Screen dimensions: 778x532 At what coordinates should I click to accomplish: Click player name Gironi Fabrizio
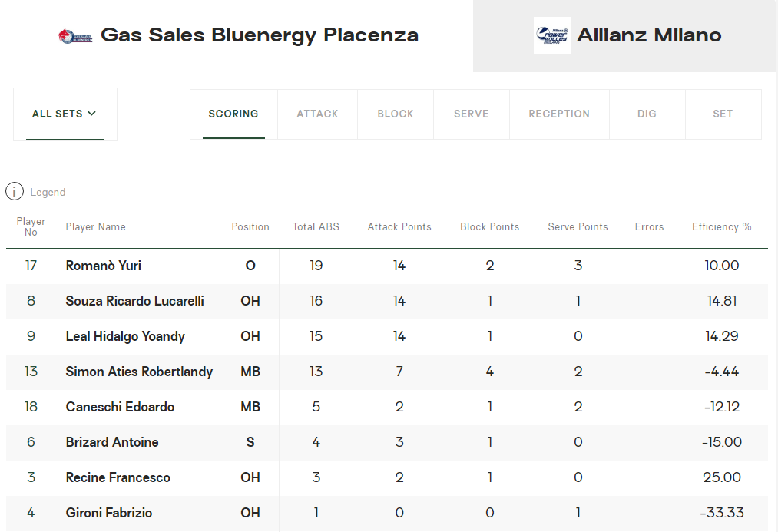click(x=108, y=513)
